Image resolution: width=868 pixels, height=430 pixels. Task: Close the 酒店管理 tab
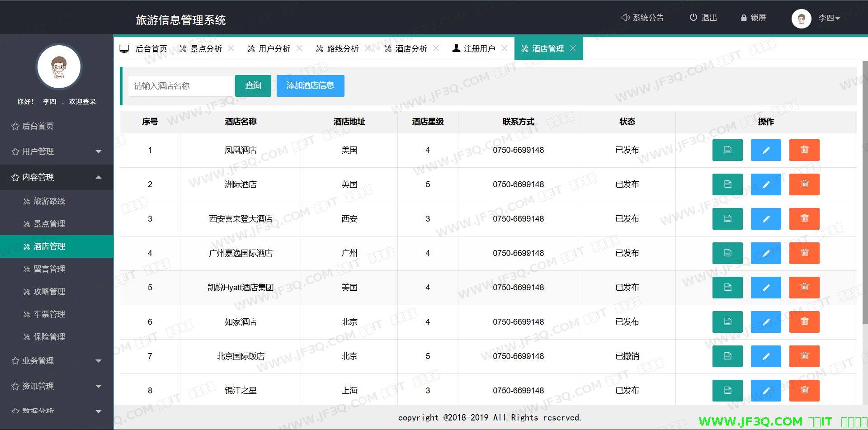573,48
